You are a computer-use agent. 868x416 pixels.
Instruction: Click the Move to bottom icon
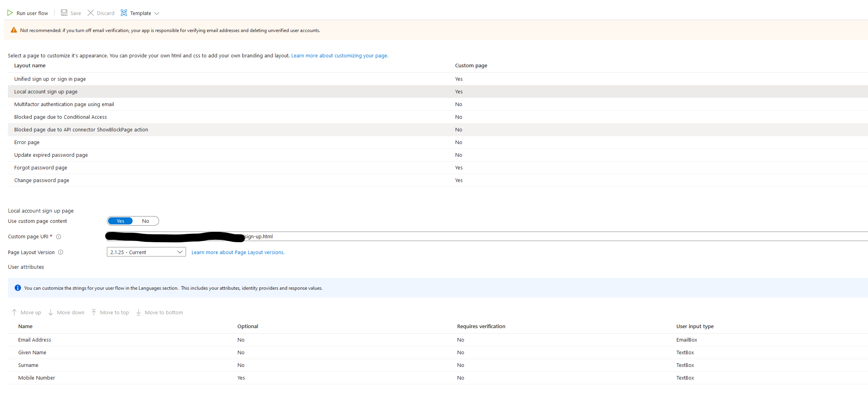[138, 312]
